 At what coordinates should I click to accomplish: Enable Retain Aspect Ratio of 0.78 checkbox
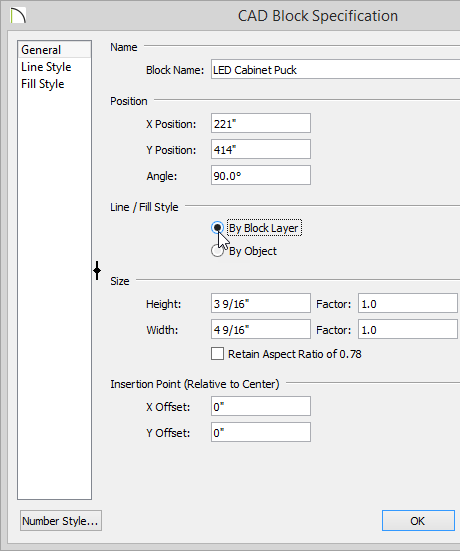pyautogui.click(x=218, y=354)
